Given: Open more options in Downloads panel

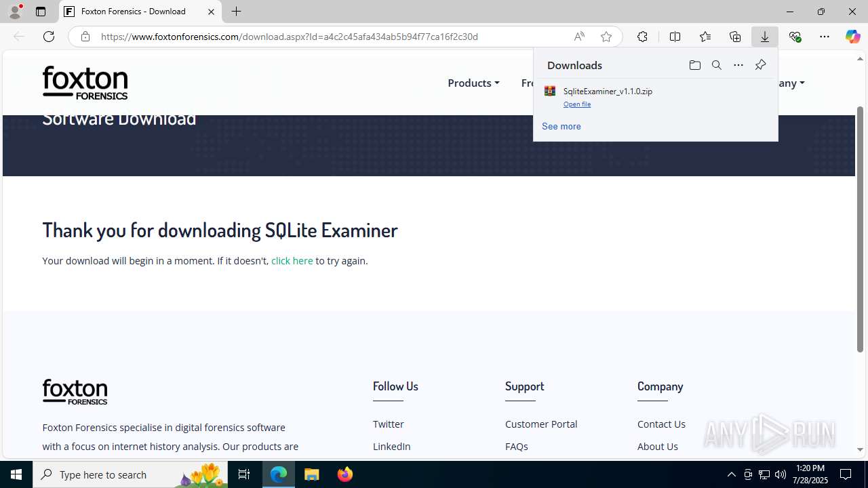Looking at the screenshot, I should [738, 65].
